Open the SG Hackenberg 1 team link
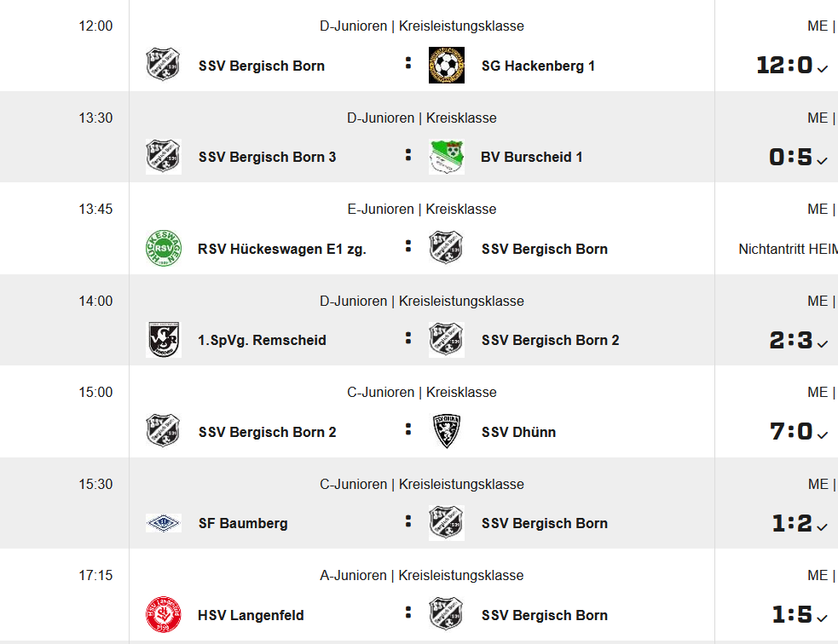 coord(538,66)
